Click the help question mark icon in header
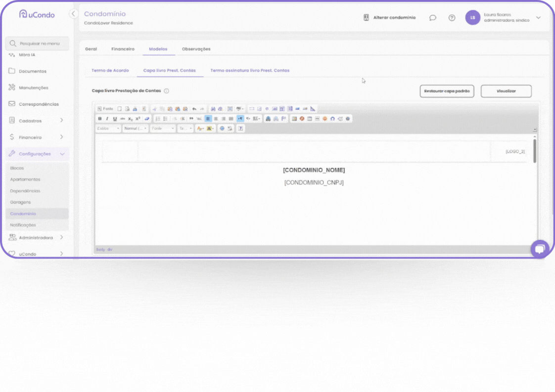Image resolution: width=555 pixels, height=392 pixels. (x=452, y=18)
